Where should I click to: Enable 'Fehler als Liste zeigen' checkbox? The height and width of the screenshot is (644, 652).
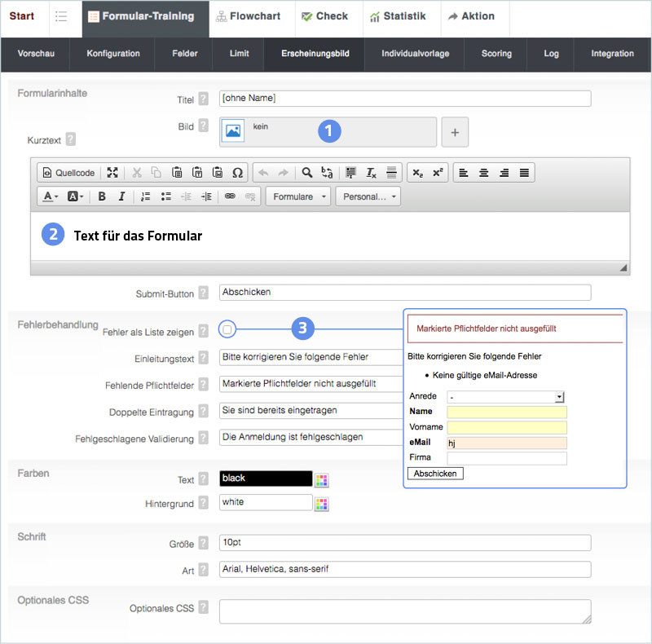pyautogui.click(x=227, y=329)
